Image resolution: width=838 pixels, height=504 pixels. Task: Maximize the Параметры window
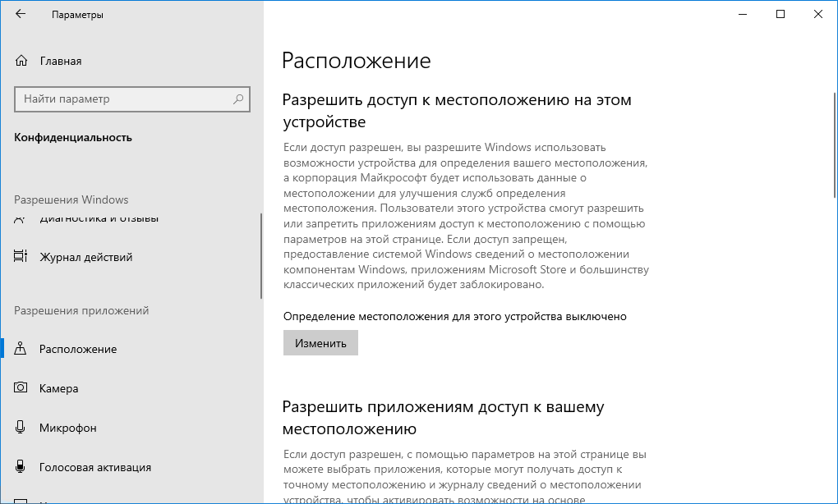780,15
